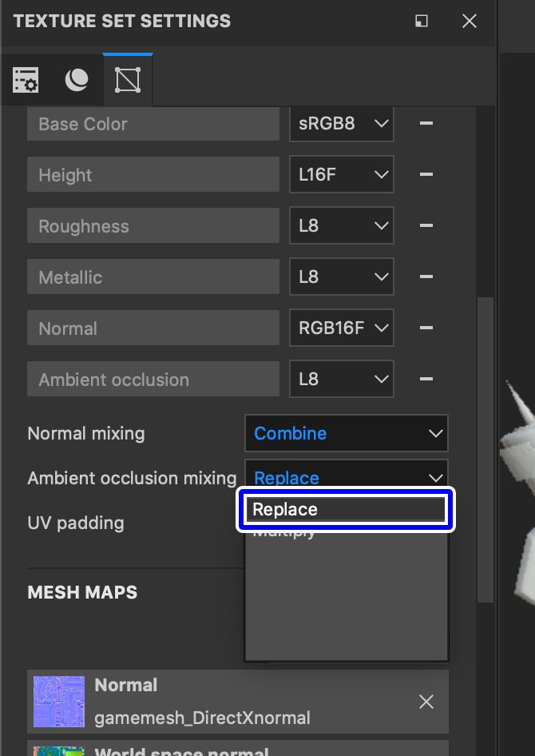
Task: Open the Normal RGB16F format dropdown
Action: click(x=342, y=328)
